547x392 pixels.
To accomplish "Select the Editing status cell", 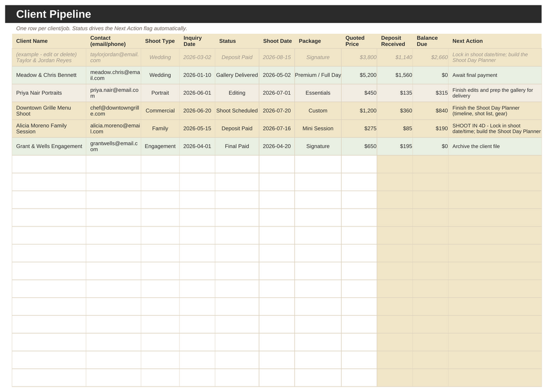I will click(237, 93).
